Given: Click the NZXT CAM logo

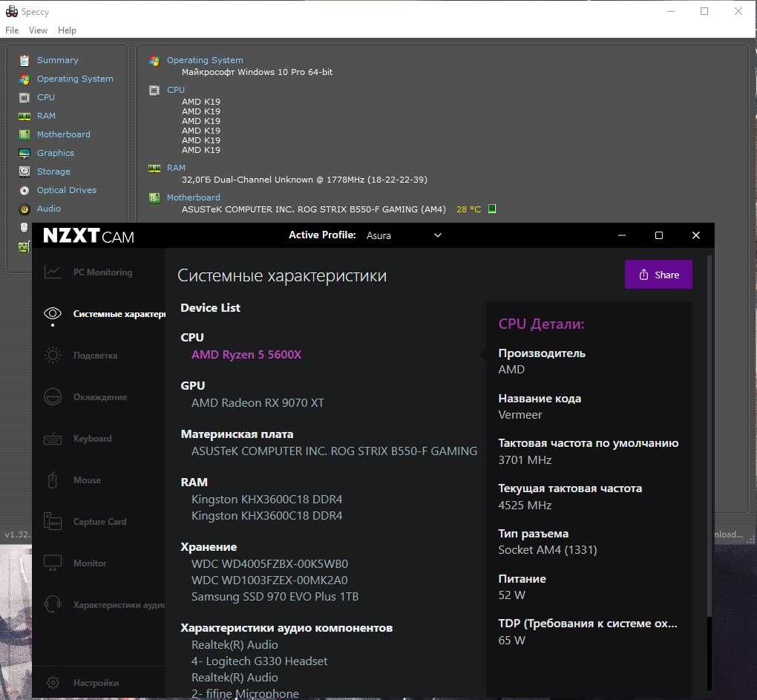Looking at the screenshot, I should click(88, 236).
